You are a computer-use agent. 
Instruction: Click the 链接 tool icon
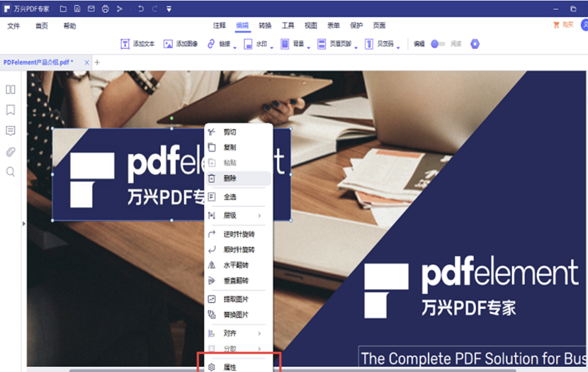point(211,44)
